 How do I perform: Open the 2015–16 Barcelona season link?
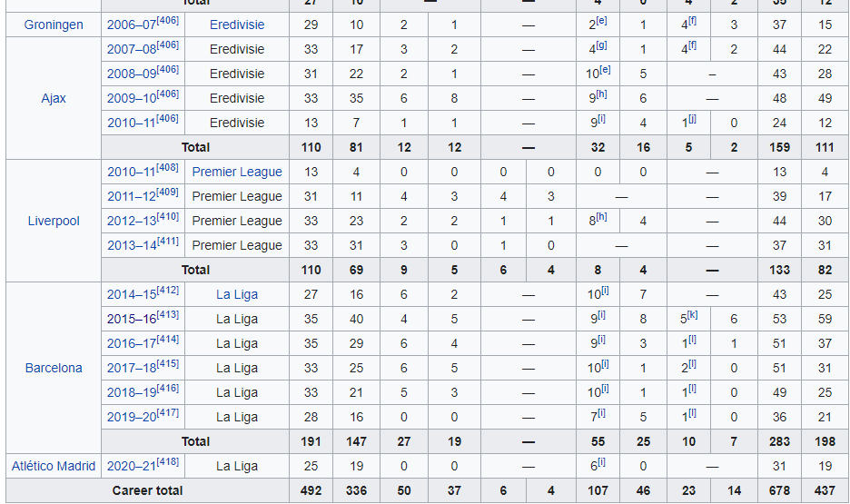click(x=132, y=320)
